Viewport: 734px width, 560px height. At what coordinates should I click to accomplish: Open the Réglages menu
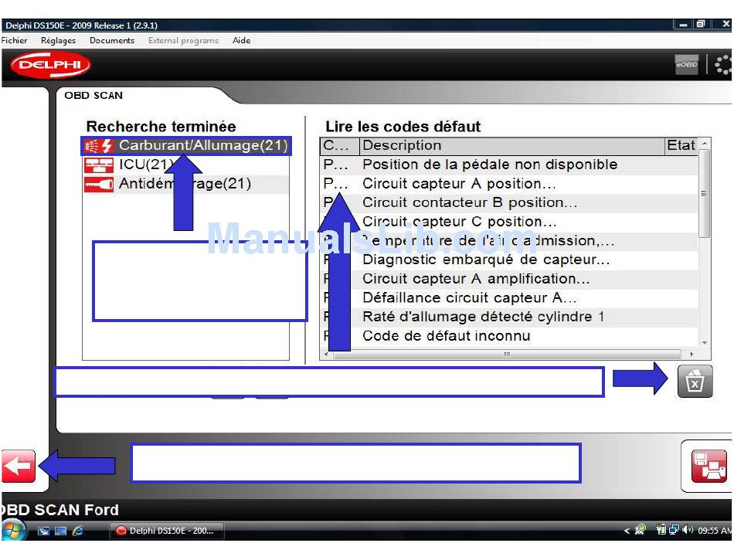click(58, 40)
